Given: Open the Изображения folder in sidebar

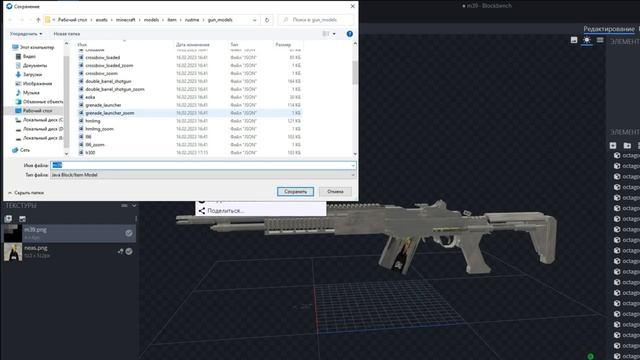Looking at the screenshot, I should (x=33, y=83).
